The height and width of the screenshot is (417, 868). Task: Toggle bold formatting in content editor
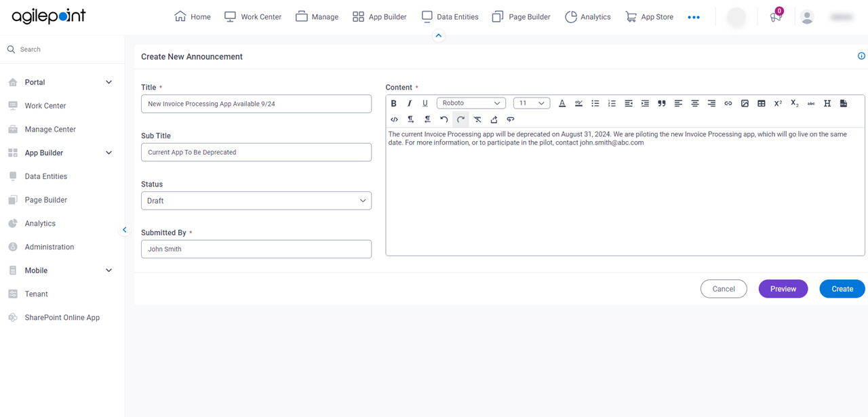(x=393, y=104)
